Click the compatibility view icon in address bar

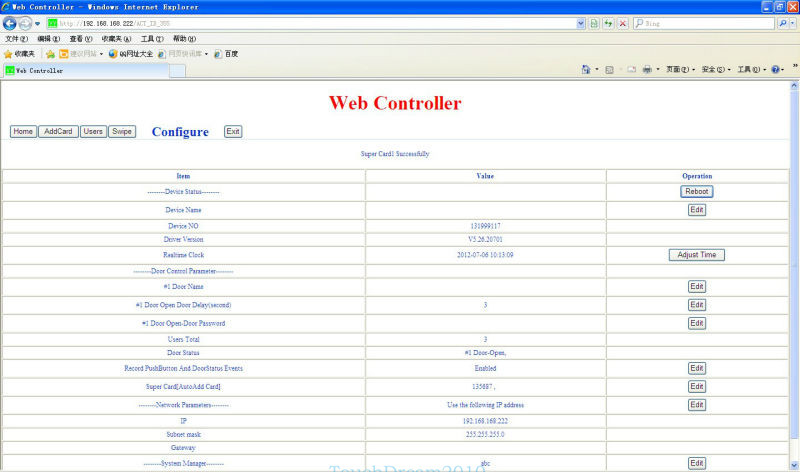pyautogui.click(x=594, y=23)
